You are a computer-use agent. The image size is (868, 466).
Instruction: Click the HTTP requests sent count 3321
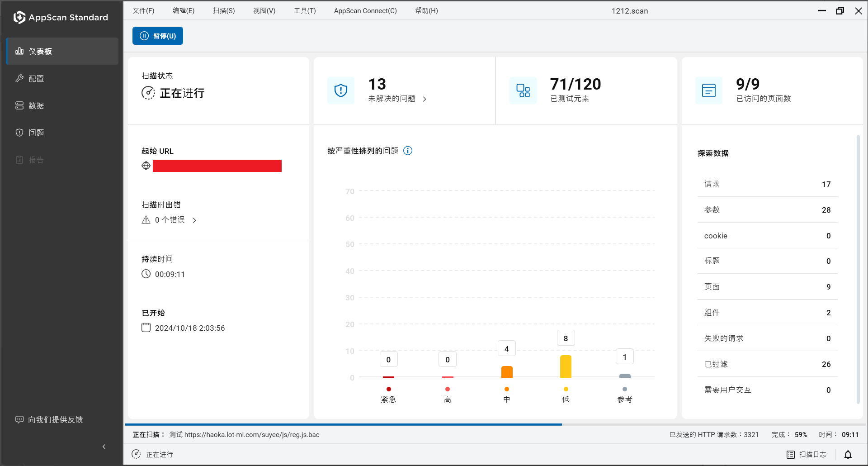(714, 435)
